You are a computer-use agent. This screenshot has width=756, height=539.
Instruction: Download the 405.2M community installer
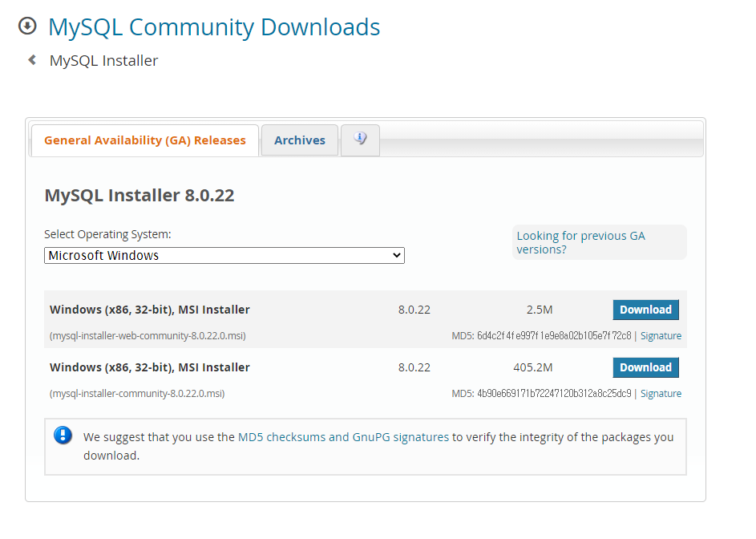tap(645, 367)
